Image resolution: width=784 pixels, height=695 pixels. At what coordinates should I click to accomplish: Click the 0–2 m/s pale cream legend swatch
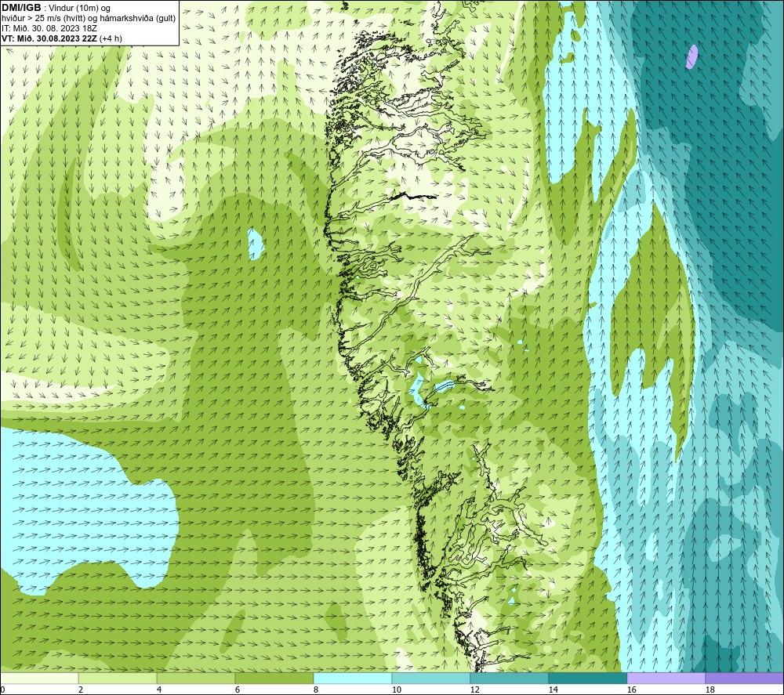pos(39,678)
